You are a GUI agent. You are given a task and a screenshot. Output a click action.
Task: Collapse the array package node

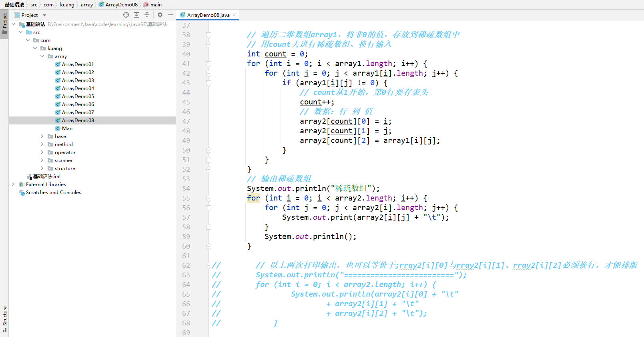click(42, 56)
